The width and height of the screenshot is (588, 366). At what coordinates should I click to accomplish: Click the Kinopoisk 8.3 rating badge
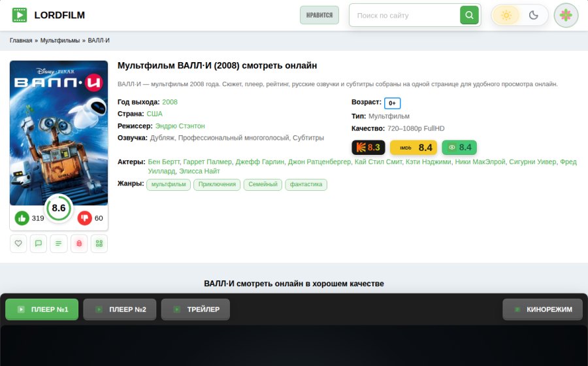[368, 147]
